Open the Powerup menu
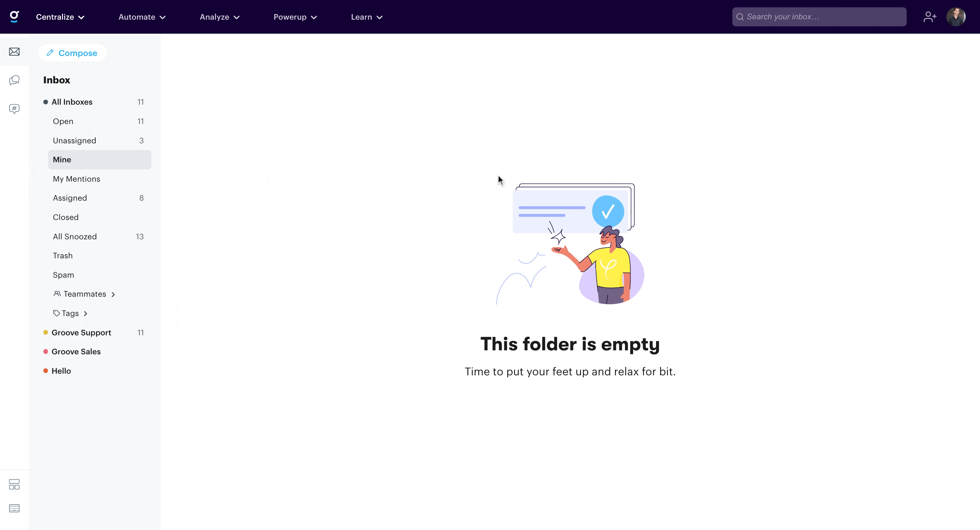Viewport: 980px width, 530px height. [x=295, y=17]
